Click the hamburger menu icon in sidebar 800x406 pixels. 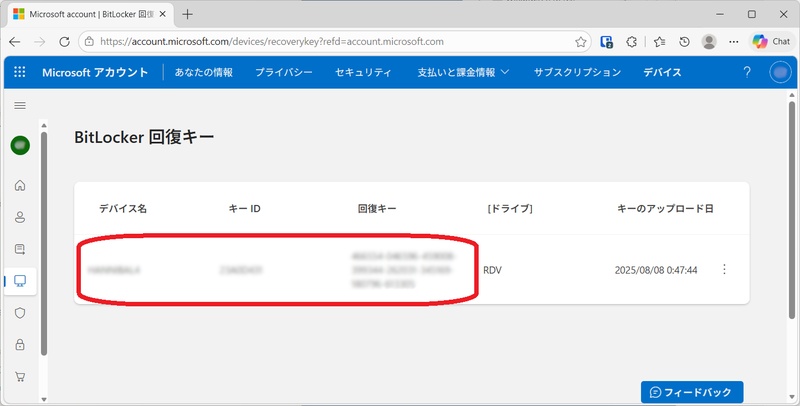click(20, 106)
